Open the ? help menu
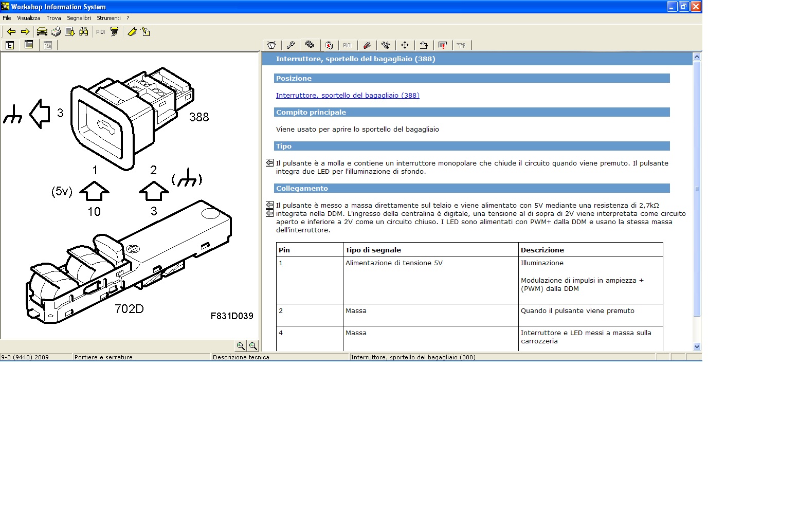Image resolution: width=798 pixels, height=532 pixels. tap(128, 18)
